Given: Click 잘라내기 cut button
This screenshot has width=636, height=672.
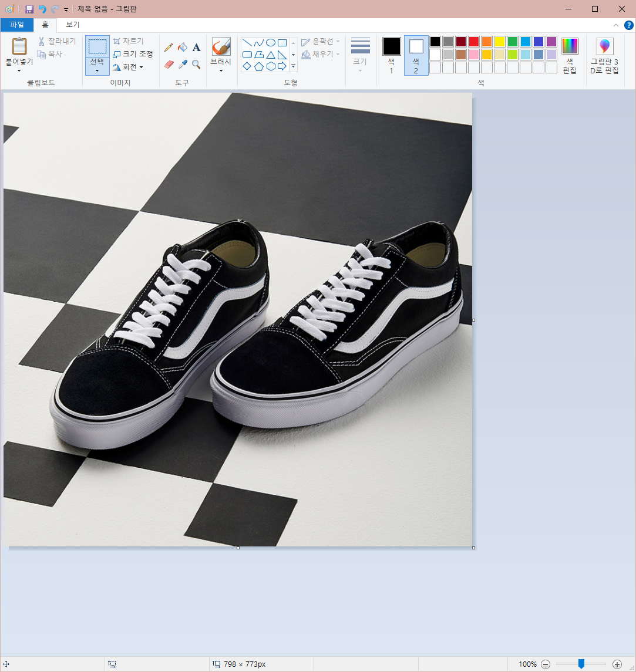Looking at the screenshot, I should [x=57, y=41].
